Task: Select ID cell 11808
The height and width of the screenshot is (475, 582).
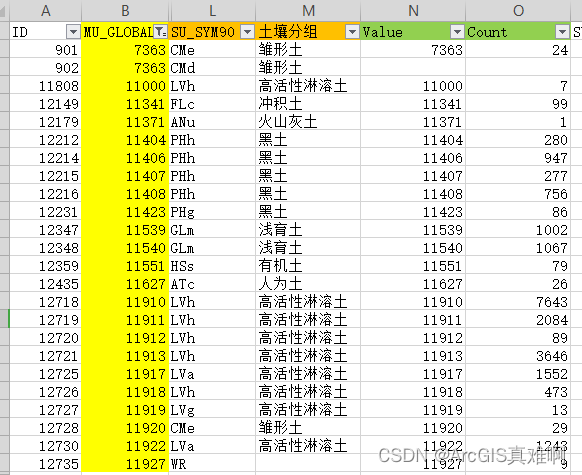Action: [45, 86]
